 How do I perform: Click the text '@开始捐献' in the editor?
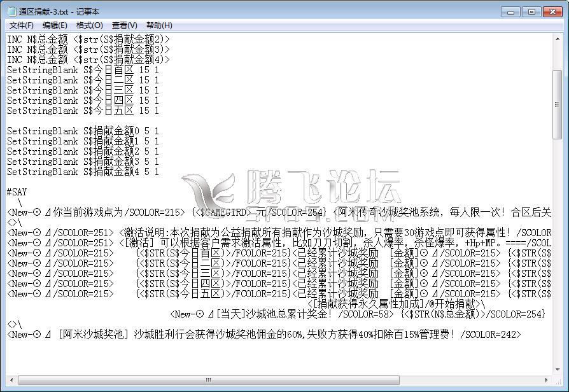[451, 304]
